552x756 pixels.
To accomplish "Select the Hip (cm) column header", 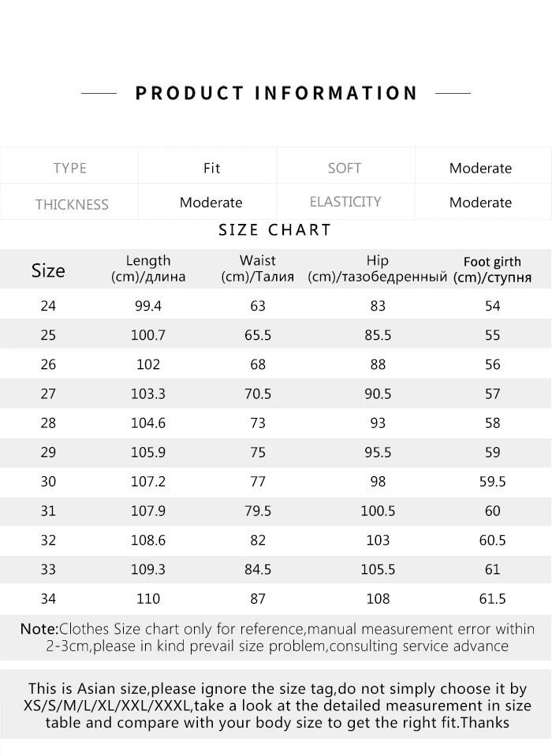I will 378,268.
